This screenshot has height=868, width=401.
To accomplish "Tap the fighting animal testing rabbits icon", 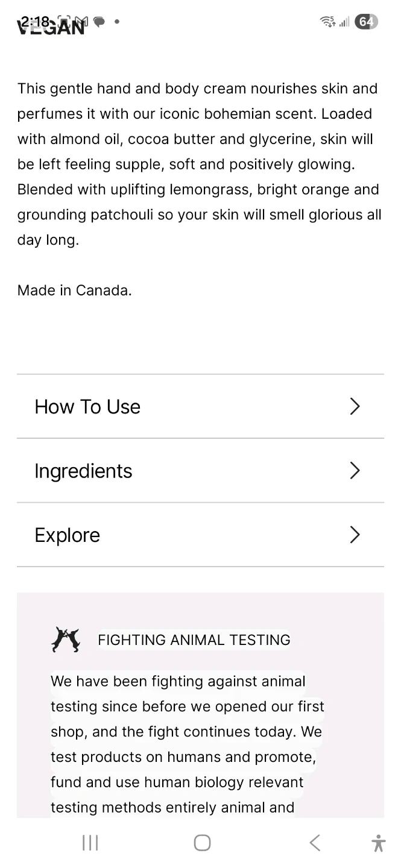I will pos(65,640).
